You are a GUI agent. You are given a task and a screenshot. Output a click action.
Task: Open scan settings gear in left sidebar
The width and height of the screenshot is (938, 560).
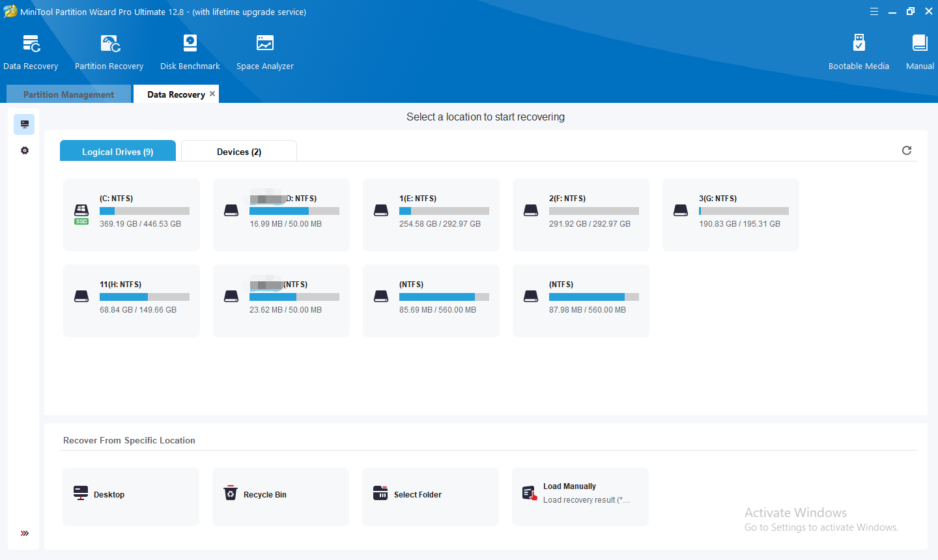(x=25, y=150)
